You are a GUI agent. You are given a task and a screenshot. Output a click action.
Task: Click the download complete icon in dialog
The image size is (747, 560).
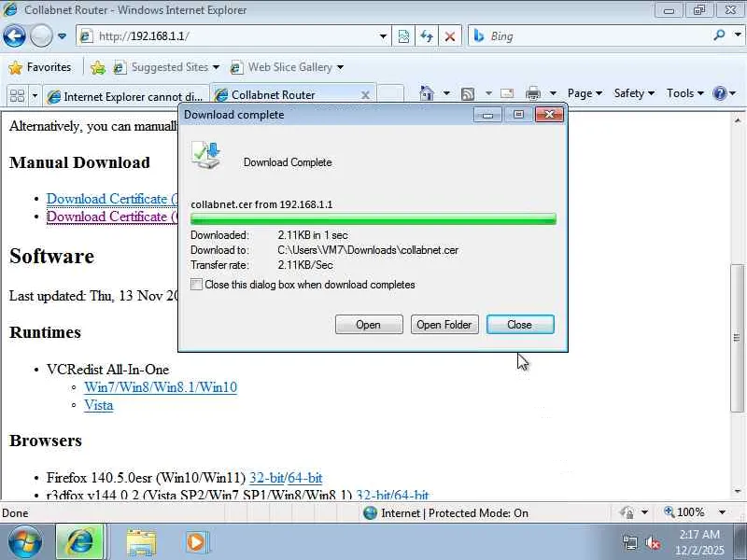[206, 155]
